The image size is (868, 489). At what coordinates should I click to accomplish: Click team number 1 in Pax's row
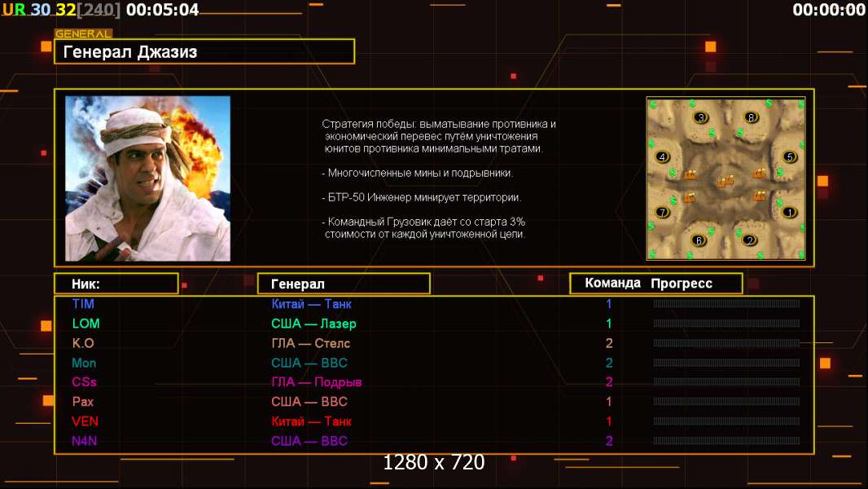[x=609, y=402]
